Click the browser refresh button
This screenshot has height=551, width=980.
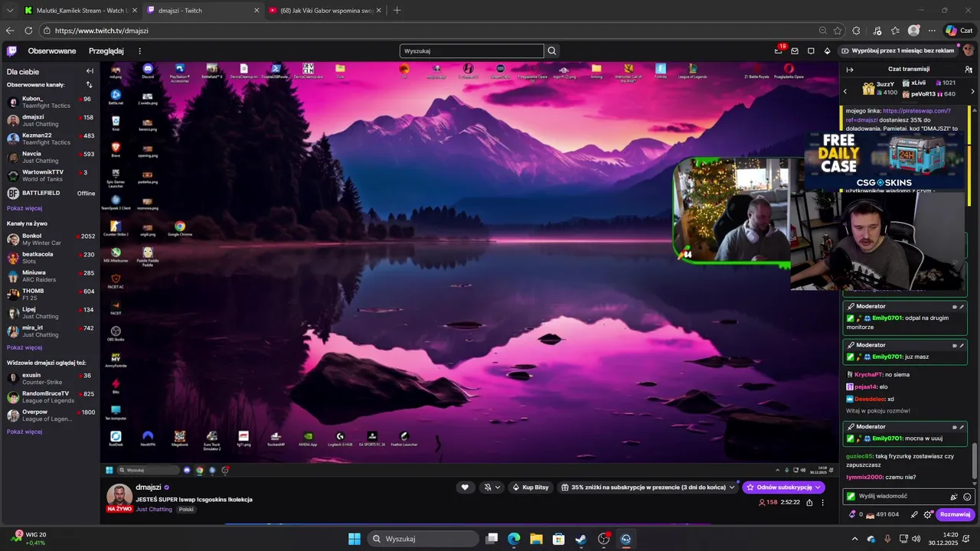coord(28,31)
